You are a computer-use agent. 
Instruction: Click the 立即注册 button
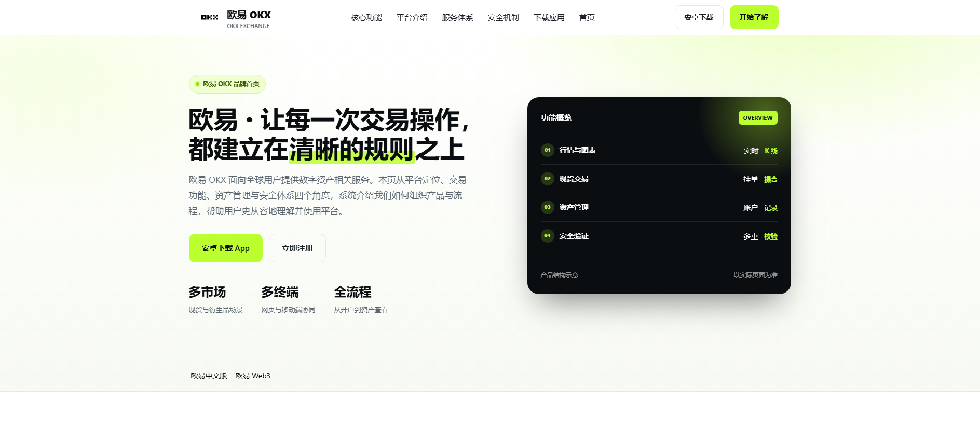coord(297,248)
